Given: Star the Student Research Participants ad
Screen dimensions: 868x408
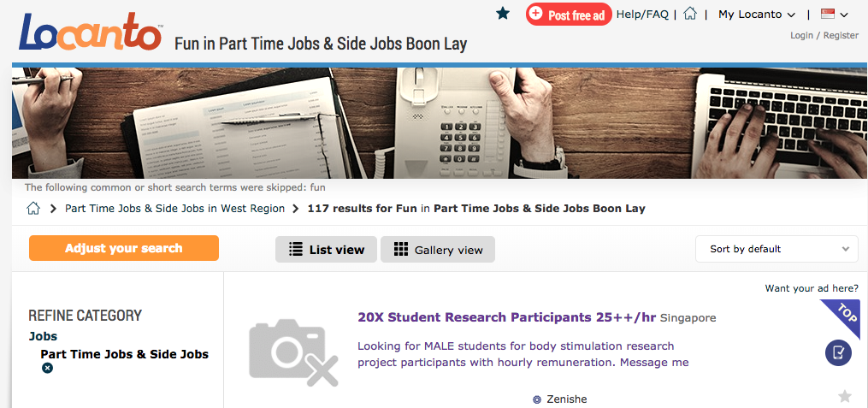Looking at the screenshot, I should [x=845, y=396].
